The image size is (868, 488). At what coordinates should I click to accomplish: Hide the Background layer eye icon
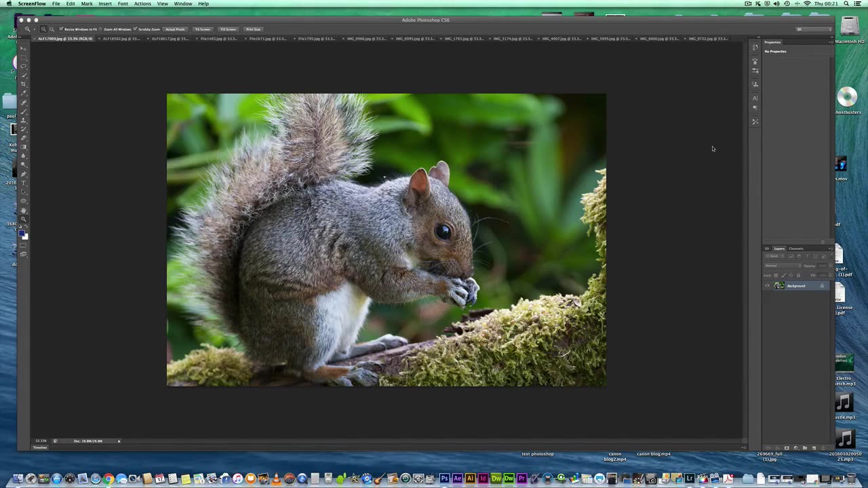point(767,285)
